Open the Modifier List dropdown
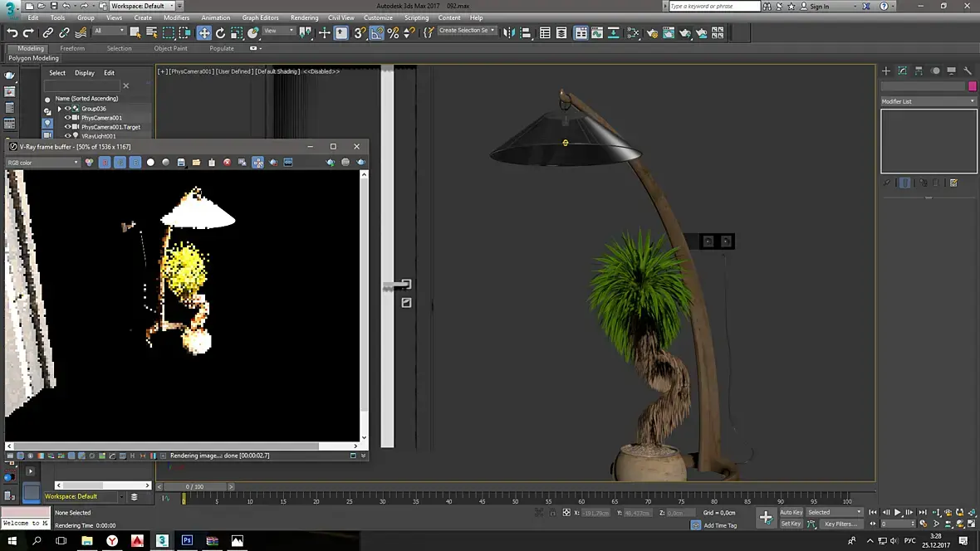Viewport: 980px width, 551px height. click(929, 101)
